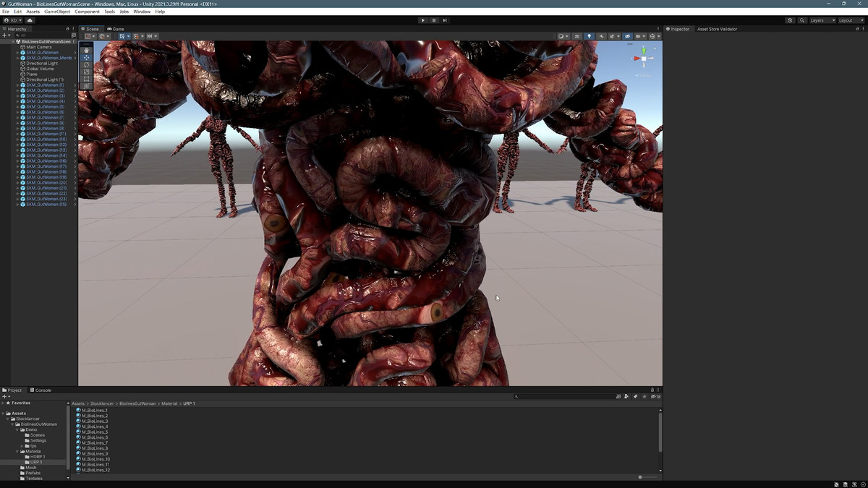The image size is (868, 488).
Task: Click the Play button
Action: pyautogui.click(x=423, y=20)
